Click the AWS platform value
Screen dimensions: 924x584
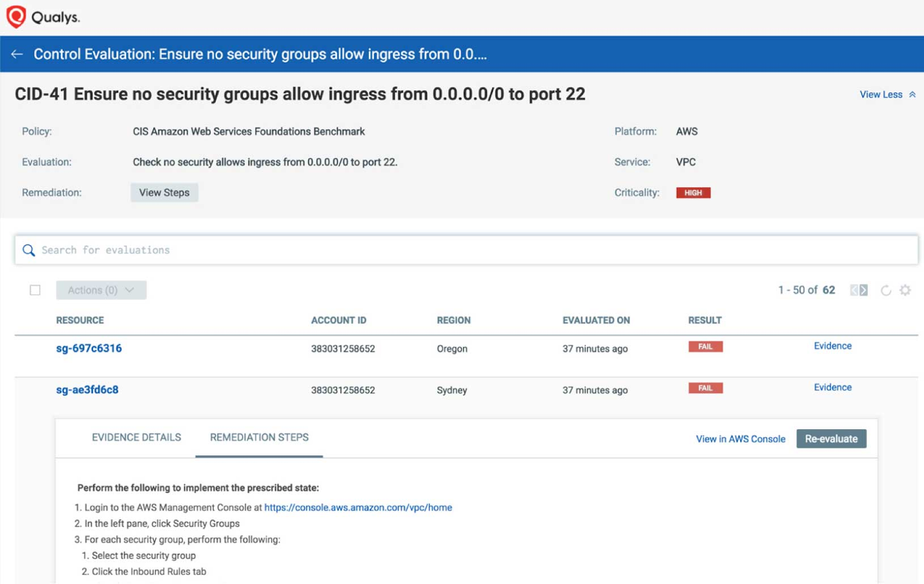(687, 132)
